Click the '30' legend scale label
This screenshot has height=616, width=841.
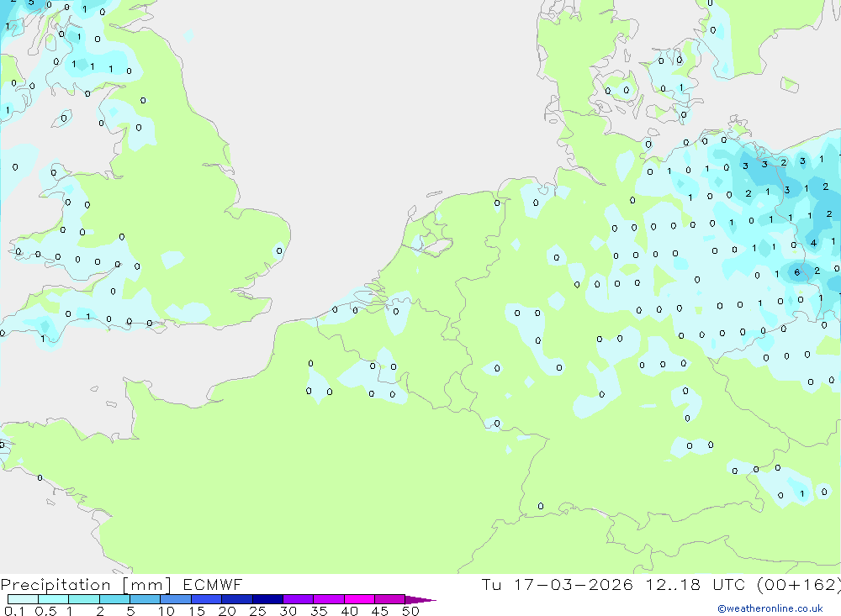click(288, 611)
